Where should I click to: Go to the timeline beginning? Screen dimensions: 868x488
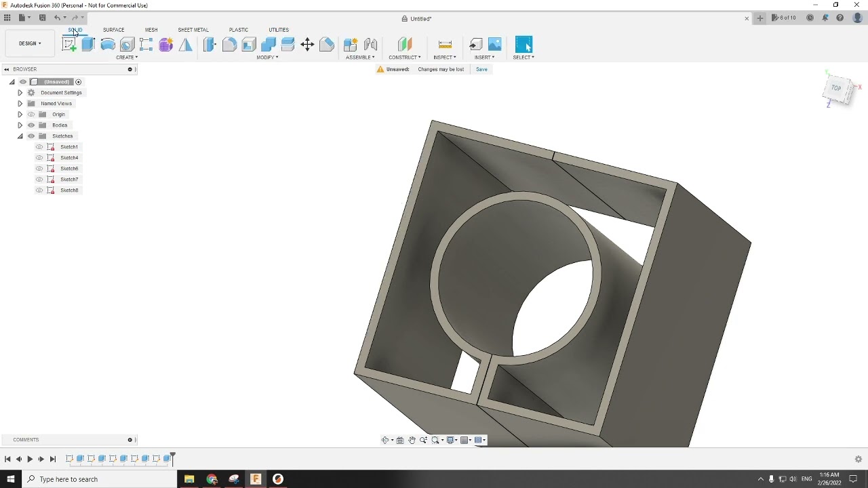(x=7, y=459)
